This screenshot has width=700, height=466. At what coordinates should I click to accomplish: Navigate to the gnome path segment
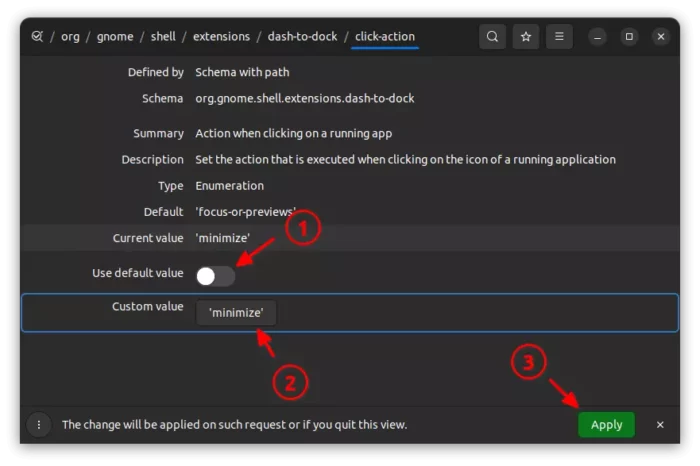point(115,37)
